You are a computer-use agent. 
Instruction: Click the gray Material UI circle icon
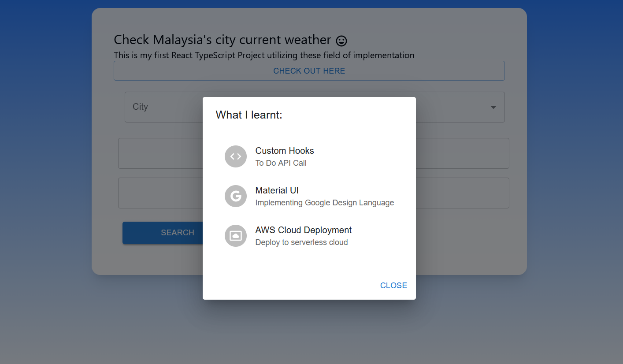pyautogui.click(x=236, y=196)
